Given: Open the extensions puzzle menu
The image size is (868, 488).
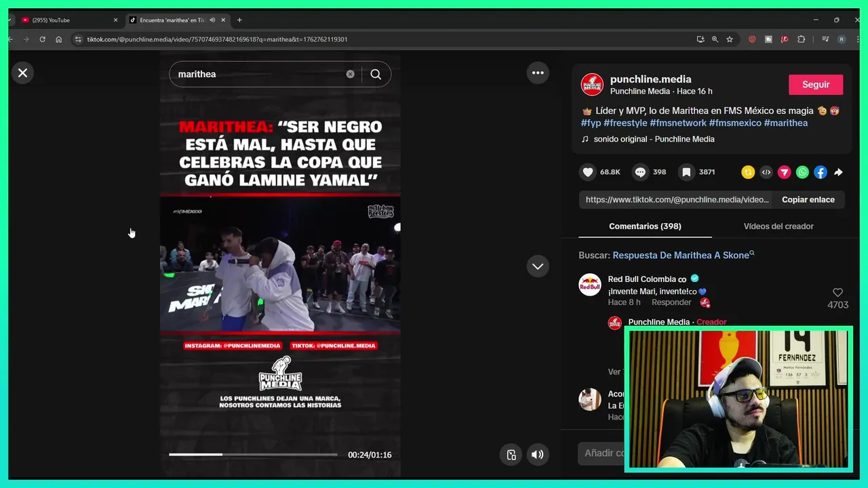Looking at the screenshot, I should (x=801, y=39).
